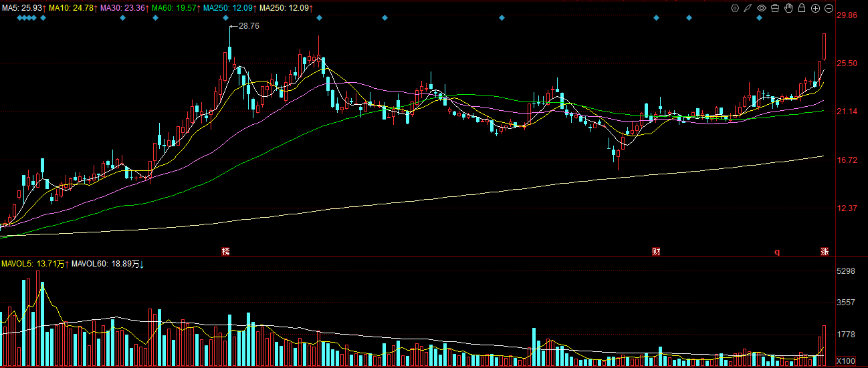Click the 3557 volume axis label
868x368 pixels.
point(847,303)
